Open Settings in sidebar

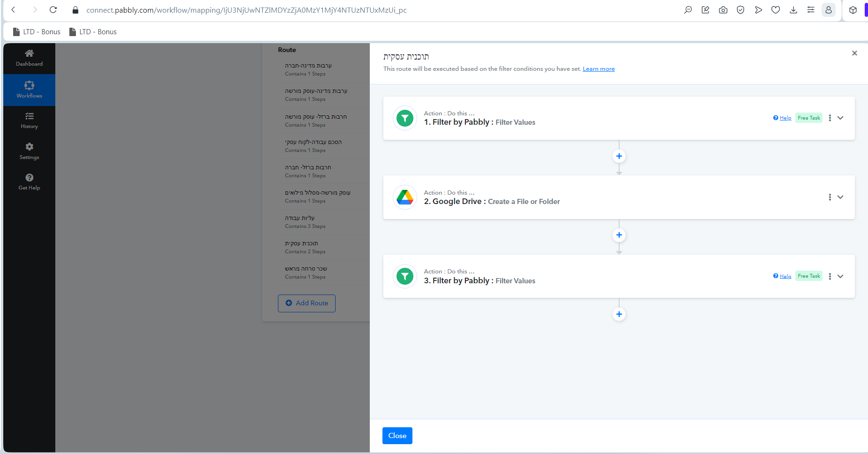(x=29, y=151)
